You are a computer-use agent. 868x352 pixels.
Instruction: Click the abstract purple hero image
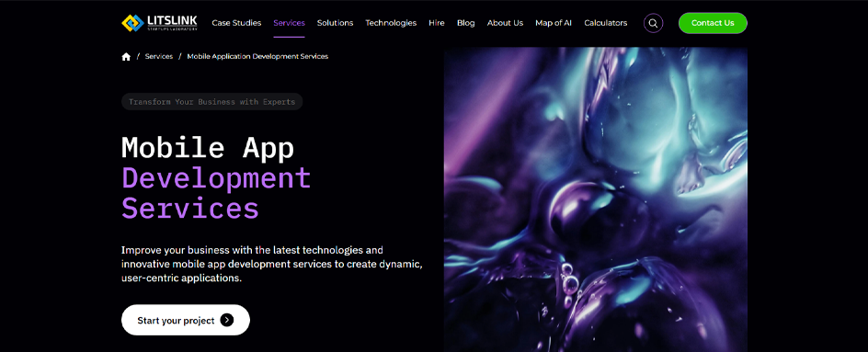coord(596,199)
